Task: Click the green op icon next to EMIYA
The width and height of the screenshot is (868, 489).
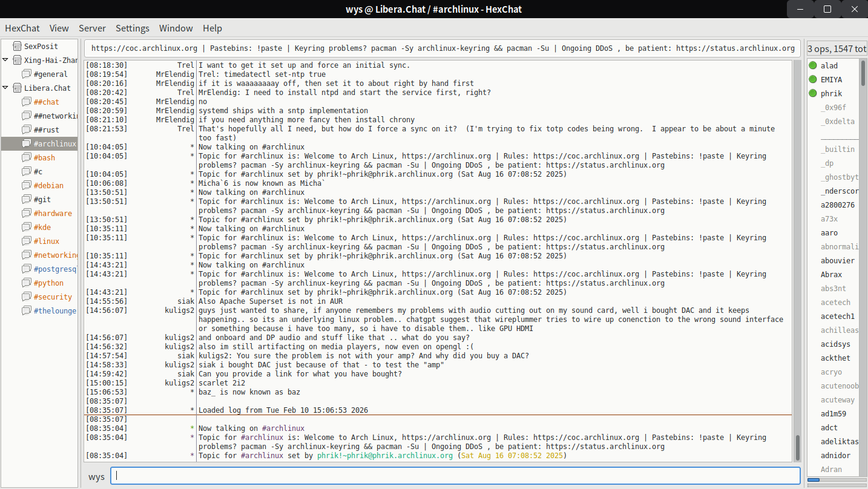Action: pyautogui.click(x=813, y=79)
